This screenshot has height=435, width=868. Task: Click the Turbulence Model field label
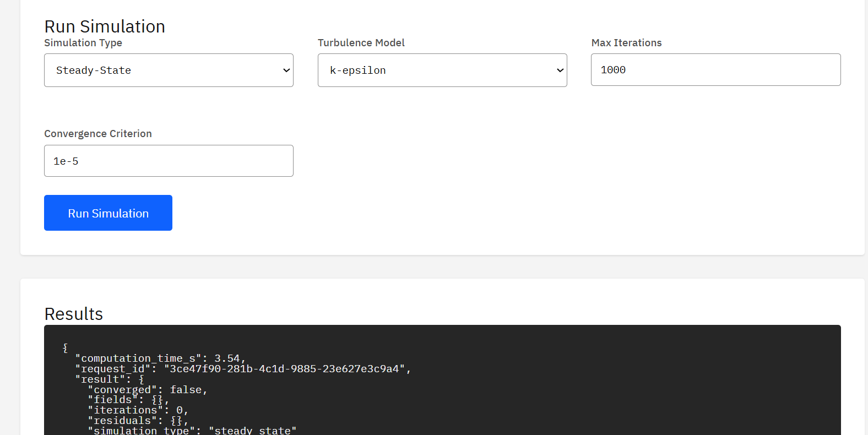[361, 43]
